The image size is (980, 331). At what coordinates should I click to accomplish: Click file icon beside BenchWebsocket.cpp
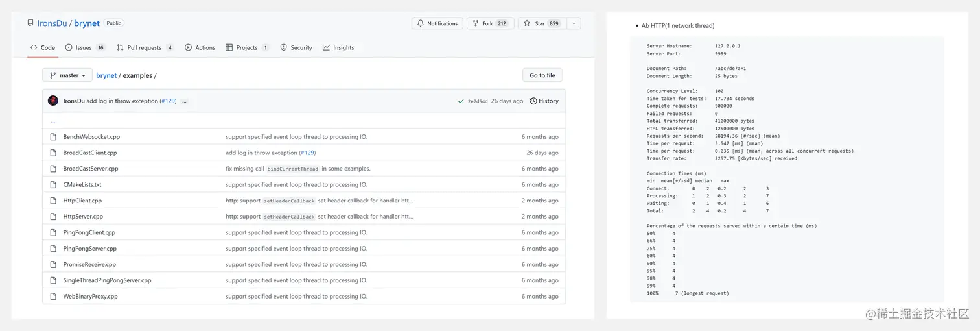point(54,137)
